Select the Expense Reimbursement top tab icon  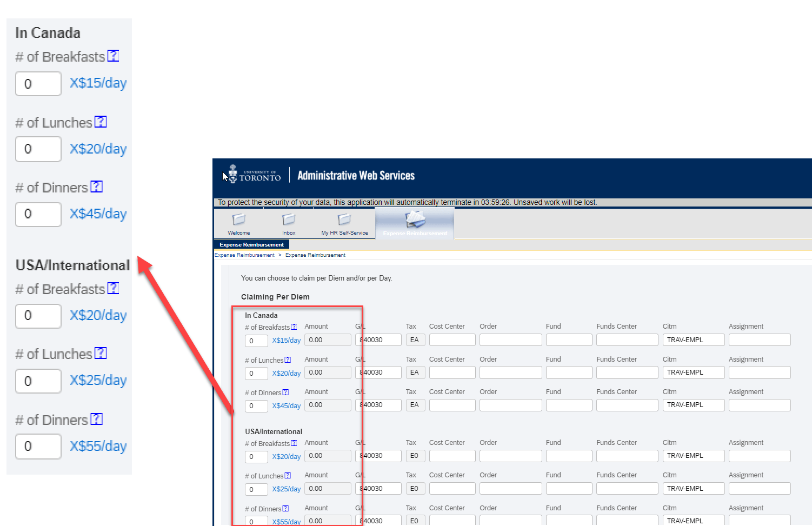click(415, 219)
